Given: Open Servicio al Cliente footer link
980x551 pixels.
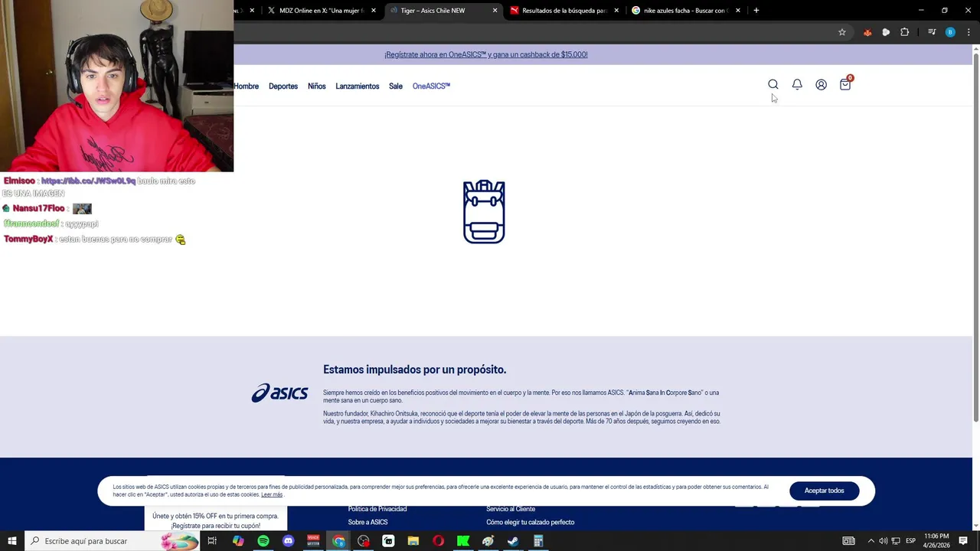Looking at the screenshot, I should pos(511,509).
